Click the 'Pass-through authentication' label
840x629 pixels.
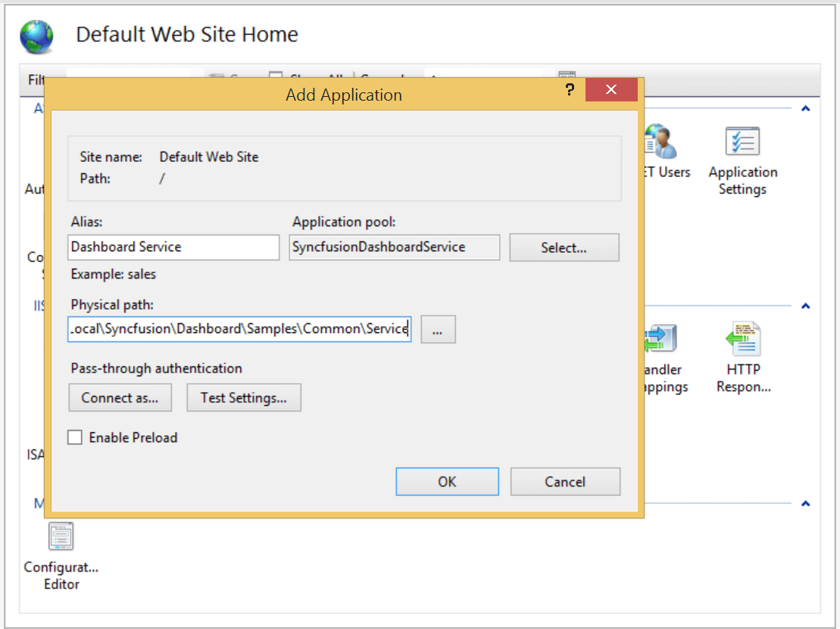coord(157,369)
